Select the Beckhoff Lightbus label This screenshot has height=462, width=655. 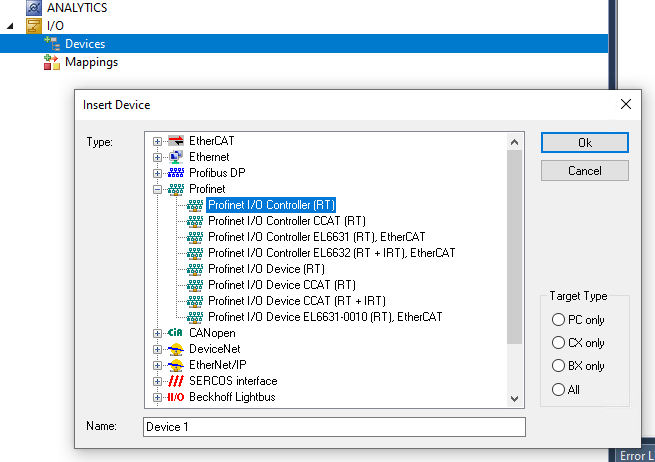(x=232, y=397)
